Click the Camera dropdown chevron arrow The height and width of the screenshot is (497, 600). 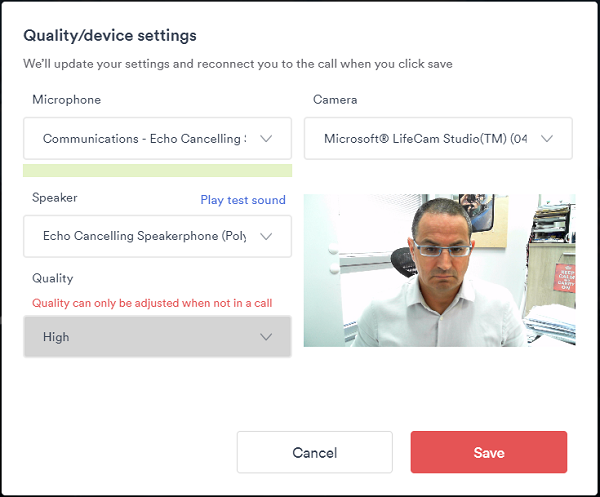coord(547,139)
